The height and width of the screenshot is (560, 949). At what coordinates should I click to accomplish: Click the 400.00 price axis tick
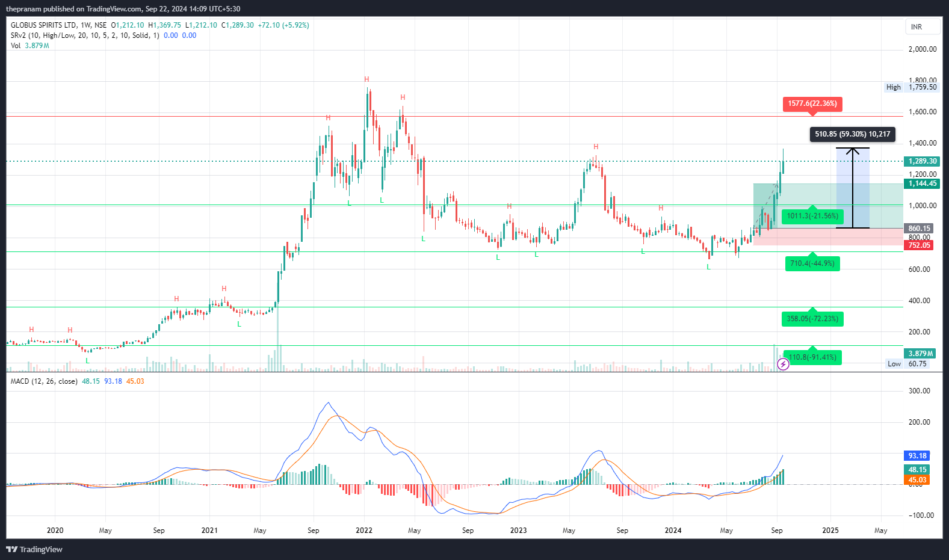pyautogui.click(x=920, y=301)
